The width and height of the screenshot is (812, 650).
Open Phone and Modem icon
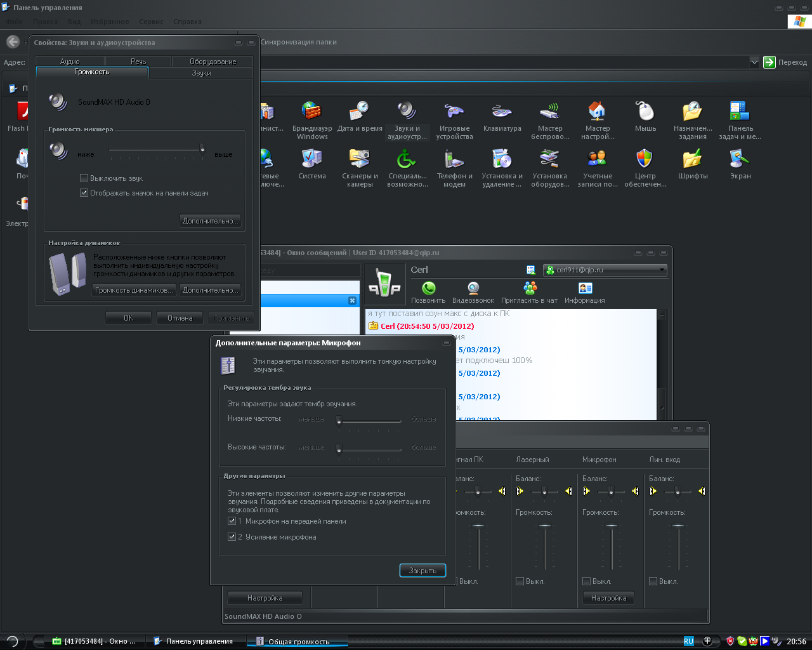454,168
